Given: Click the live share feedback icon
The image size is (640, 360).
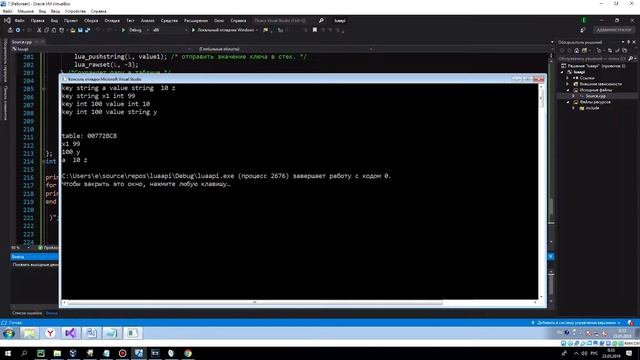Looking at the screenshot, I should click(583, 30).
